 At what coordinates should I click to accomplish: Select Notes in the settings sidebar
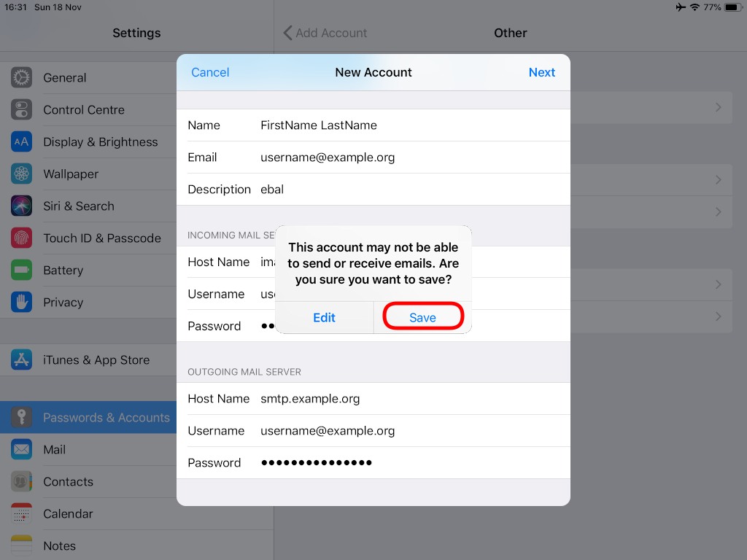59,545
